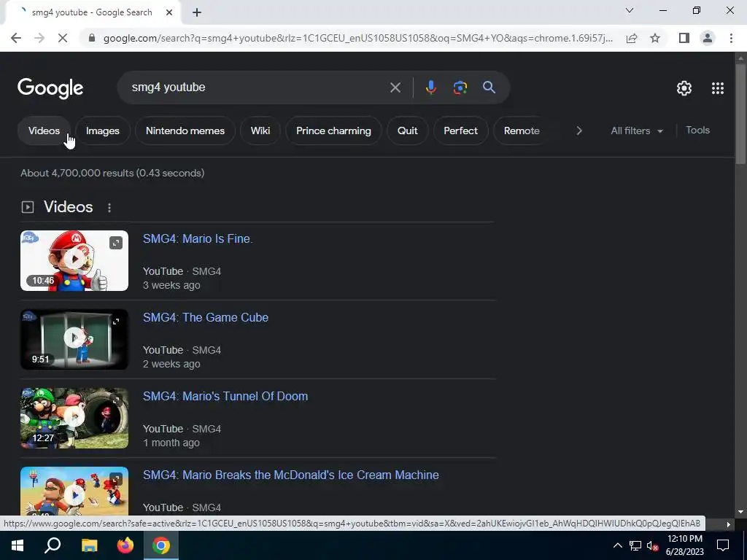
Task: Select the Wiki filter chip
Action: (x=260, y=131)
